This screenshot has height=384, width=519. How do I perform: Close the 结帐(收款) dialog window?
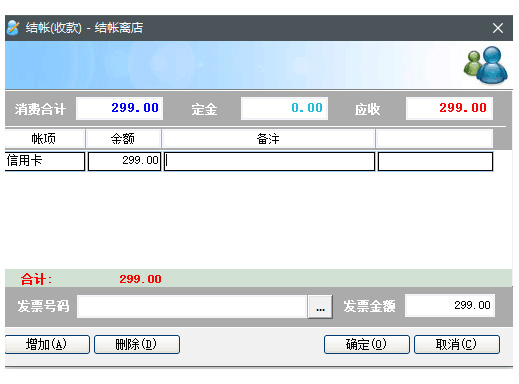coord(498,28)
